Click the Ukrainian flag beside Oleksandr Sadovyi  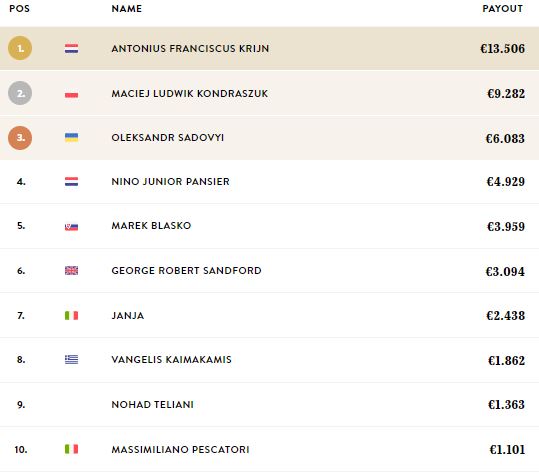pyautogui.click(x=72, y=138)
